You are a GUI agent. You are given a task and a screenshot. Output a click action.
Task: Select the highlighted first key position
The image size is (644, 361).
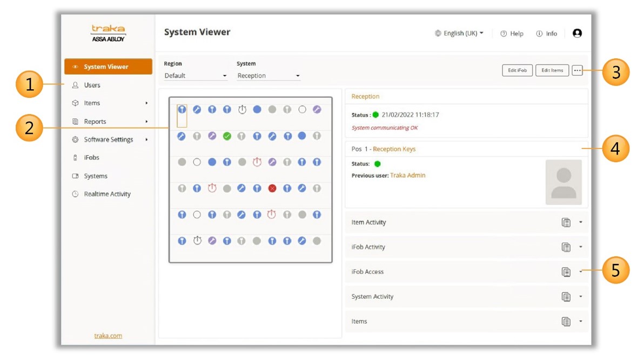(x=182, y=110)
